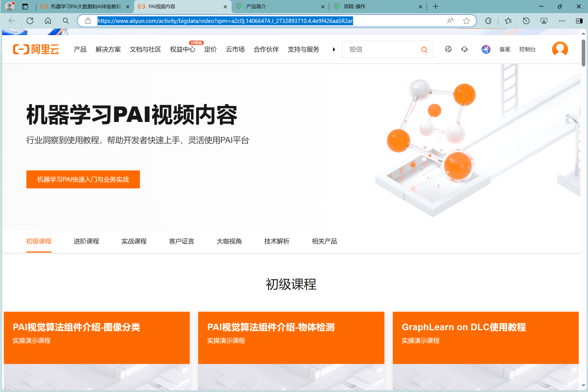588x392 pixels.
Task: Click the browser profile avatar icon
Action: click(10, 6)
